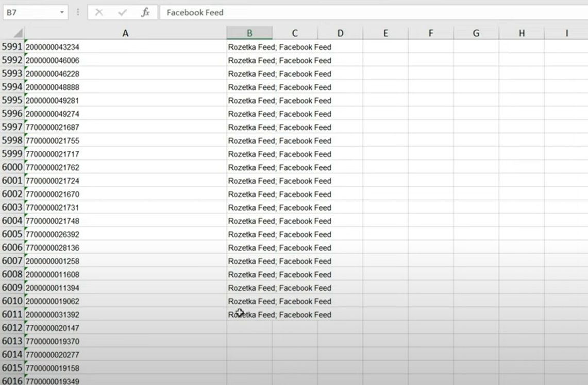Select row header 5993
The image size is (588, 385).
tap(12, 74)
